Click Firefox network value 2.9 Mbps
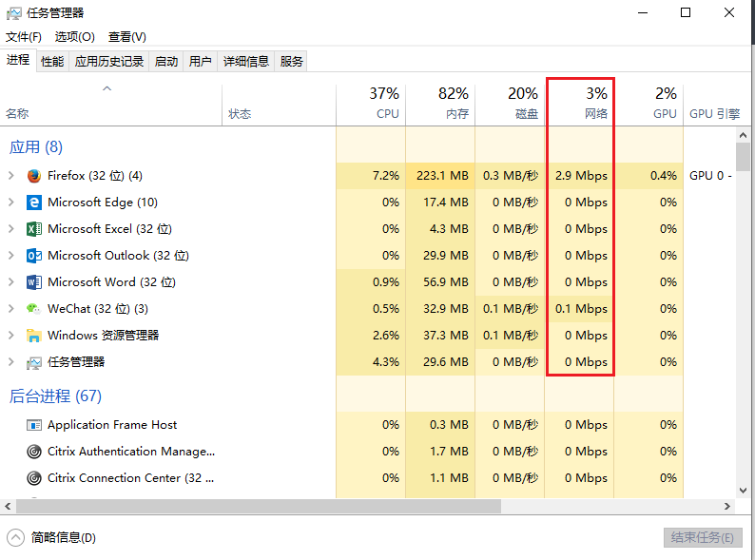This screenshot has height=560, width=755. pos(581,176)
